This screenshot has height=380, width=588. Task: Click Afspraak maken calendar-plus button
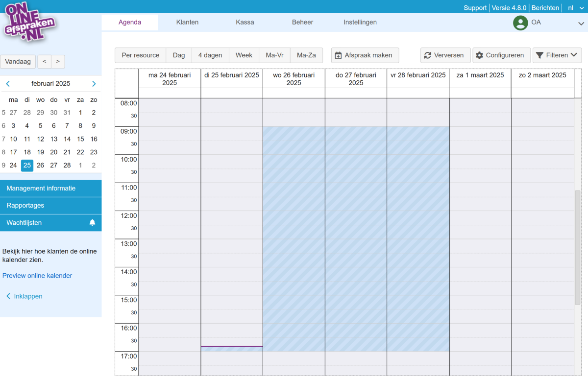(x=365, y=55)
